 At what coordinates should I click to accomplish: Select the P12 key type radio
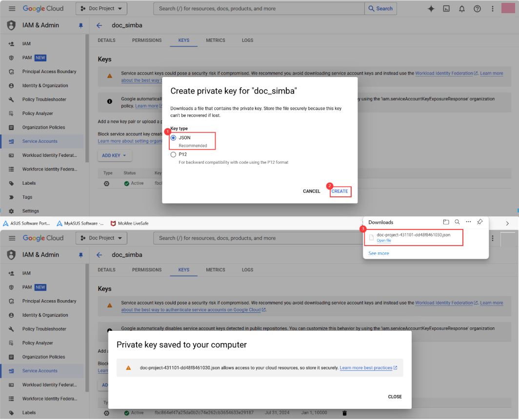click(x=173, y=155)
